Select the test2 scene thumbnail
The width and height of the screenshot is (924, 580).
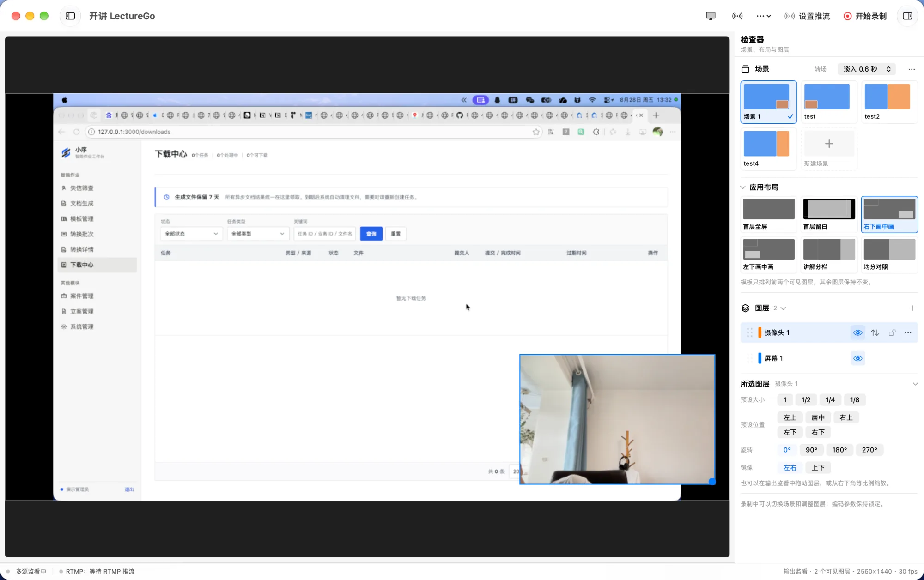coord(887,102)
